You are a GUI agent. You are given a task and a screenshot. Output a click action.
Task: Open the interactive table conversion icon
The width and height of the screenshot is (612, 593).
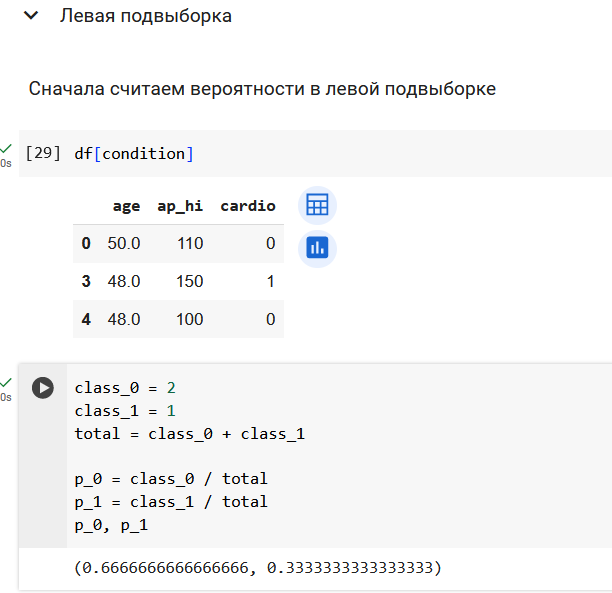coord(317,205)
